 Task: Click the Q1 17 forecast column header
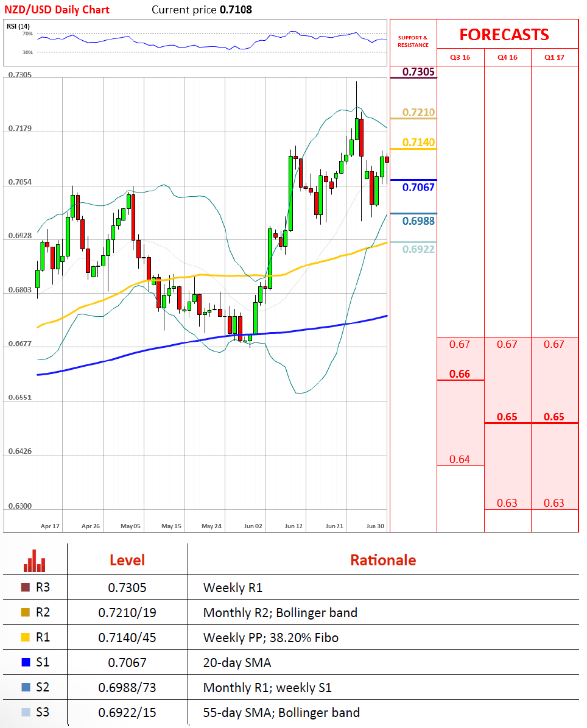point(555,58)
